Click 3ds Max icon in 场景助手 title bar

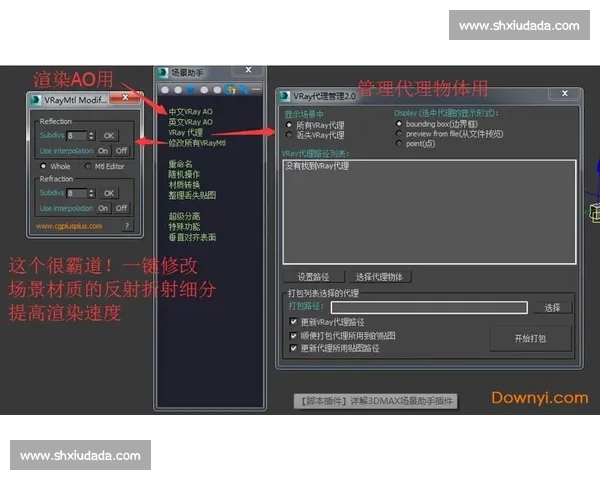pos(163,72)
